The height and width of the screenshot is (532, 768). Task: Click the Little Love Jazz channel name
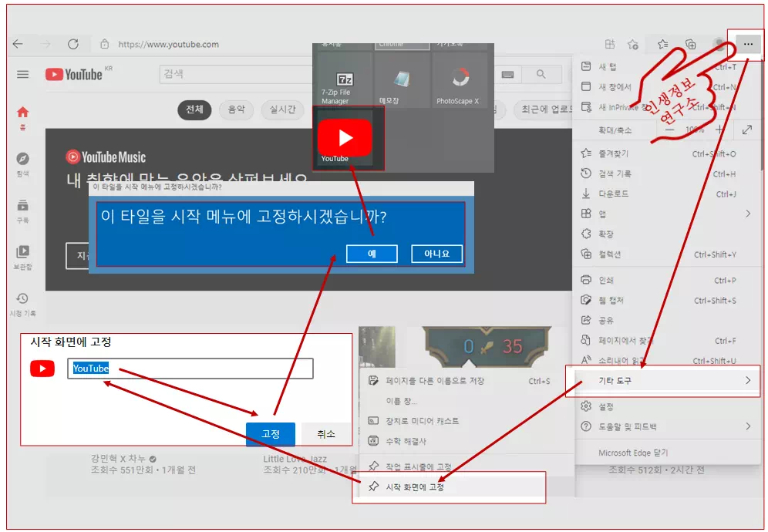pyautogui.click(x=295, y=459)
